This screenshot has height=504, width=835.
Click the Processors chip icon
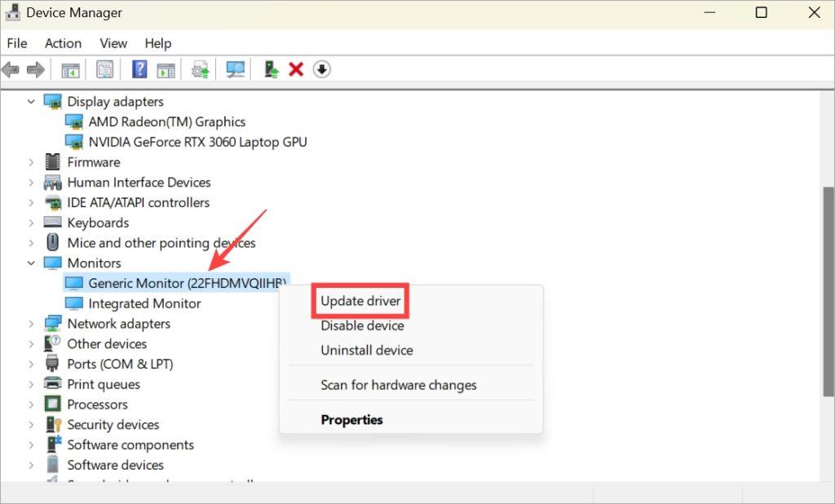(x=53, y=404)
